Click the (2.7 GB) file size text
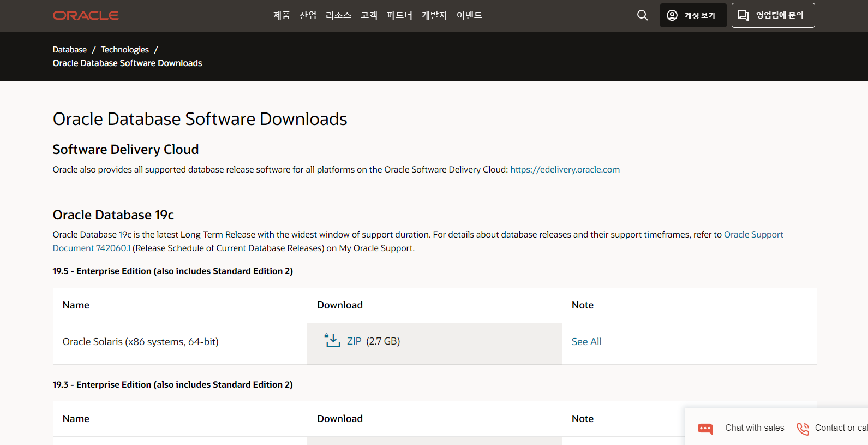 click(383, 341)
